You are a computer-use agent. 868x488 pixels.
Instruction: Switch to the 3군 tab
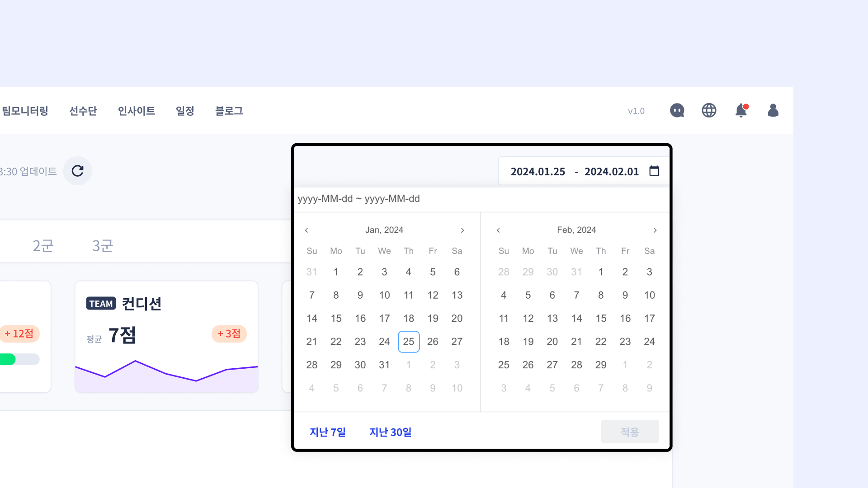click(x=103, y=246)
